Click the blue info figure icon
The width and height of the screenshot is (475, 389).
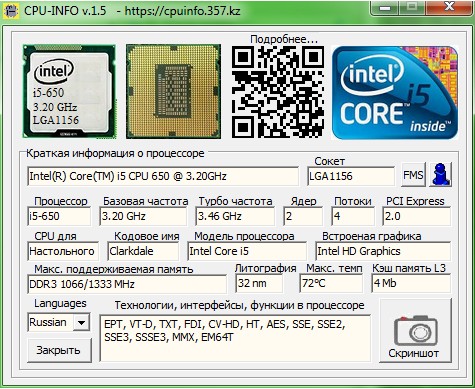point(440,174)
